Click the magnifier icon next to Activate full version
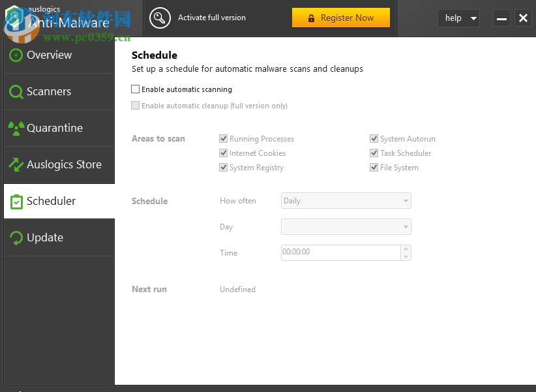Screen dimensions: 536x392 (x=160, y=18)
